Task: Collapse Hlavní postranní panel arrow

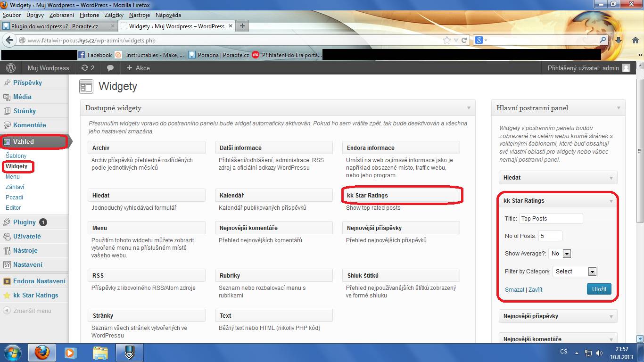Action: [619, 108]
